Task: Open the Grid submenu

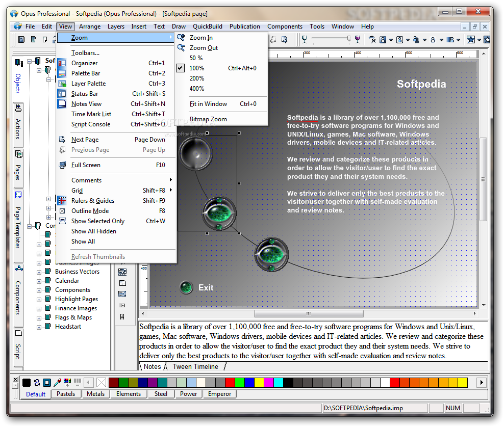Action: click(116, 191)
